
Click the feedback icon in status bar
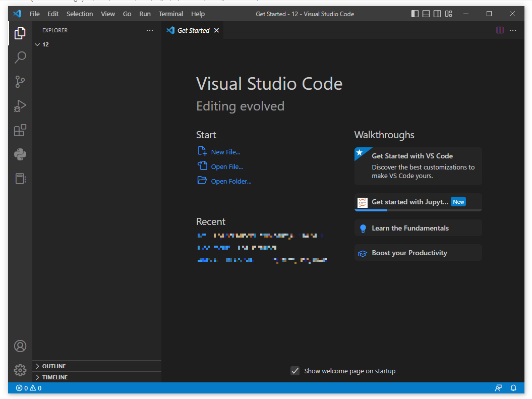498,388
